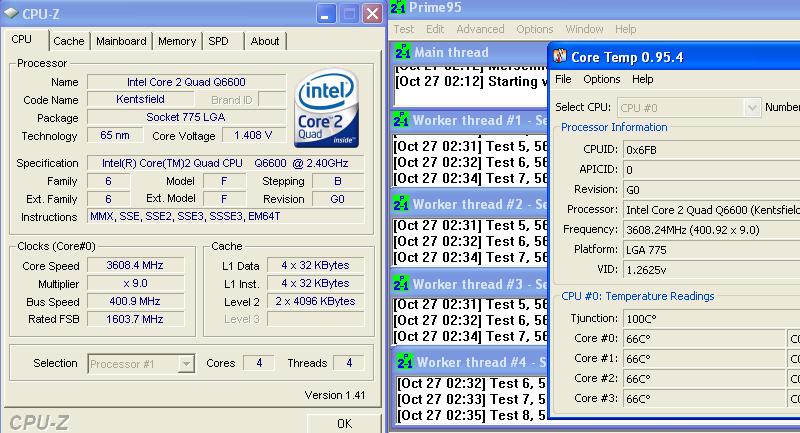Viewport: 800px width, 433px height.
Task: Click the Worker thread #1 Oct 27 02:34 Test 7 line
Action: 470,179
